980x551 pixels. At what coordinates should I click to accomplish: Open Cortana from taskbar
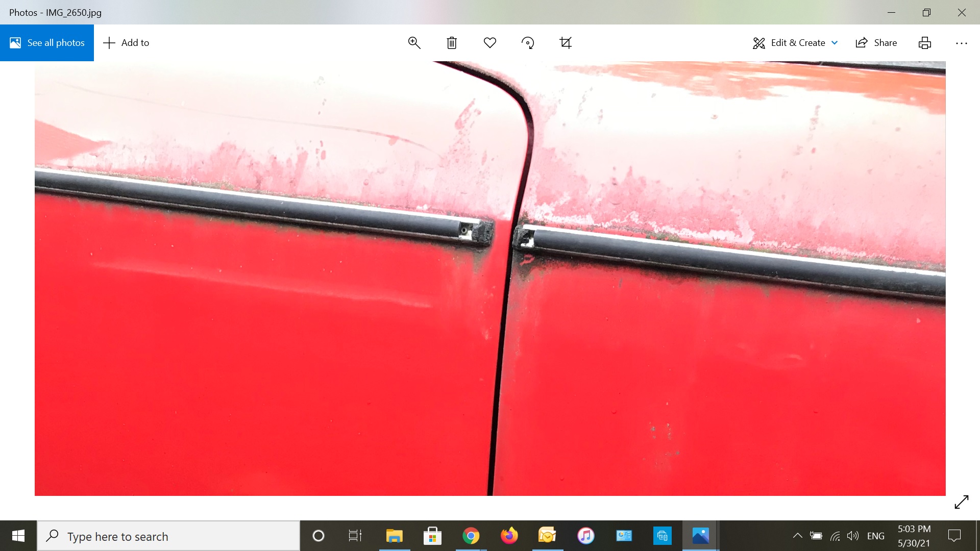pyautogui.click(x=318, y=536)
